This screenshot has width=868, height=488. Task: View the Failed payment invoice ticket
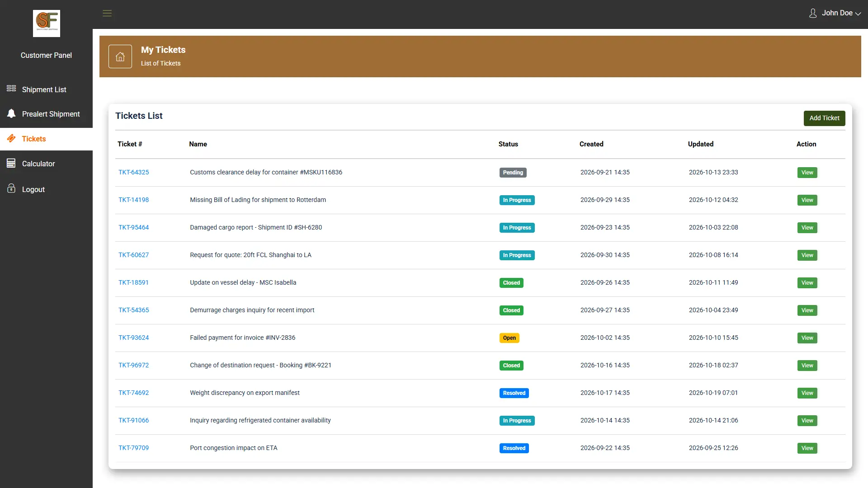coord(807,338)
